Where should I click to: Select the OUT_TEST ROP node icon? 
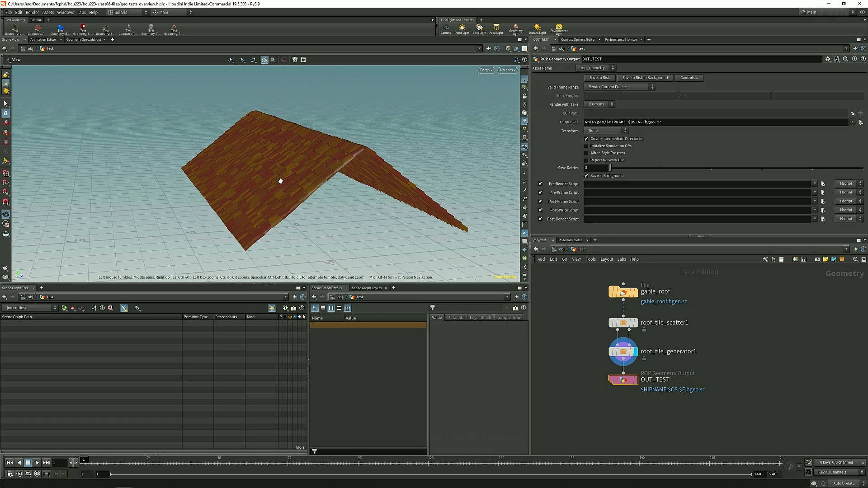point(623,380)
